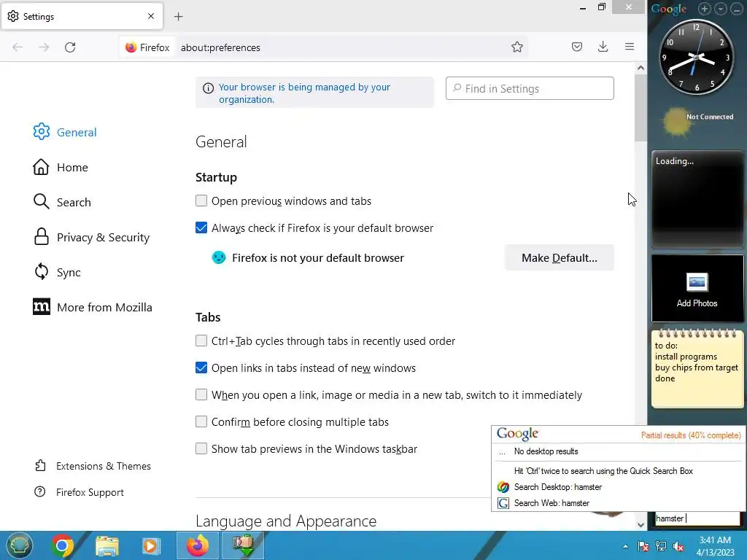747x560 pixels.
Task: Open File Explorer from the taskbar
Action: pos(107,545)
